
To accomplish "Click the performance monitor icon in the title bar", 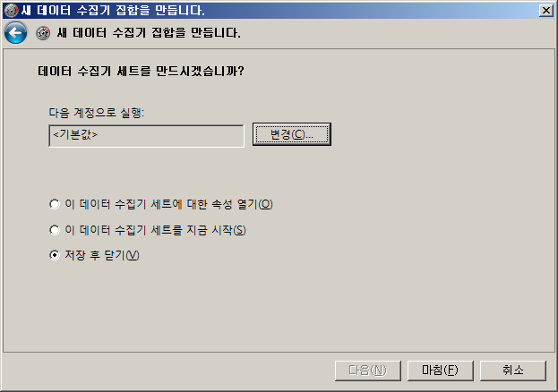I will [11, 10].
